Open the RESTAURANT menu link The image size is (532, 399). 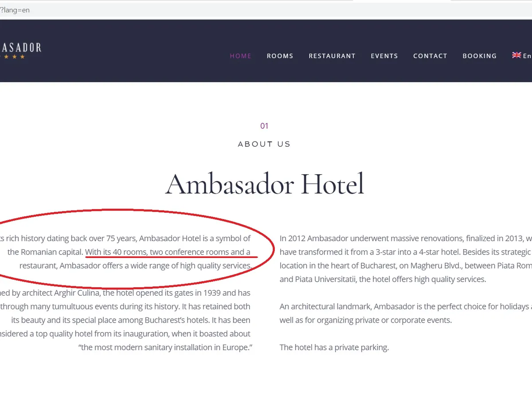(x=332, y=56)
